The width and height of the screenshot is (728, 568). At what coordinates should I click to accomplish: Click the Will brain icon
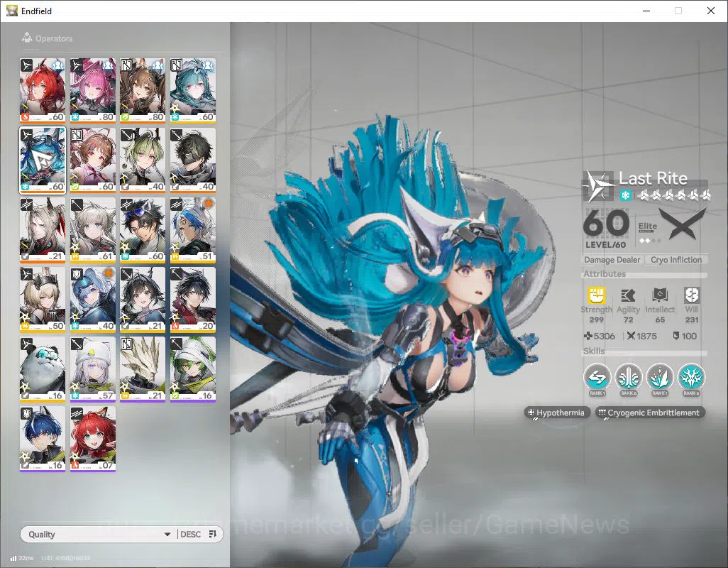tap(691, 295)
